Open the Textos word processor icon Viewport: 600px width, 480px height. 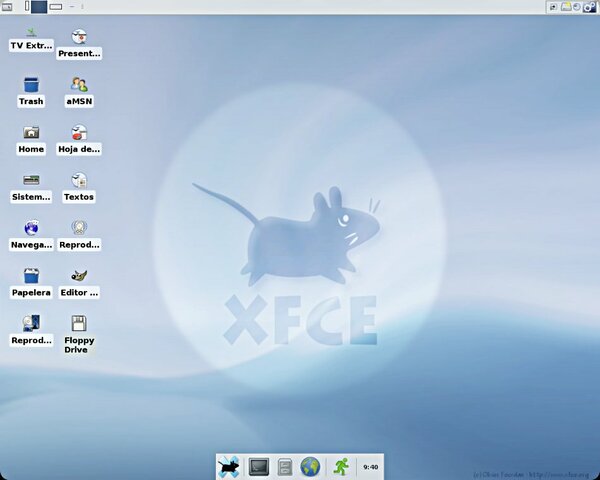click(x=79, y=188)
